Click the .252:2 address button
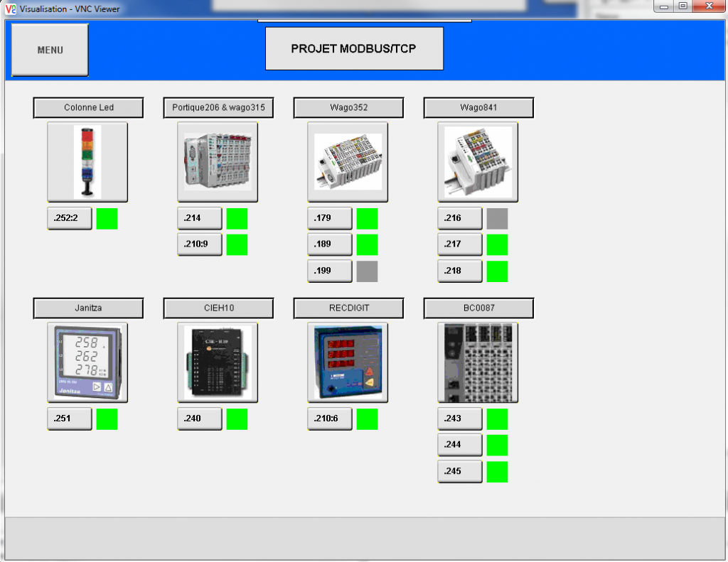 click(70, 218)
